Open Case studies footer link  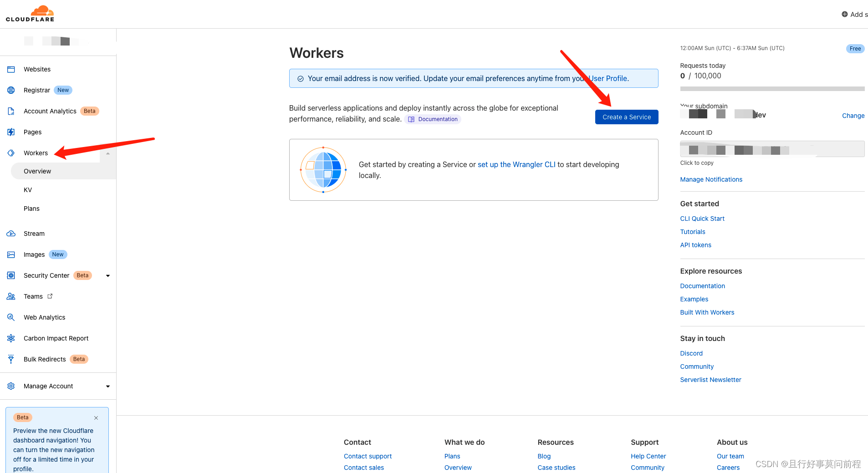click(x=556, y=468)
